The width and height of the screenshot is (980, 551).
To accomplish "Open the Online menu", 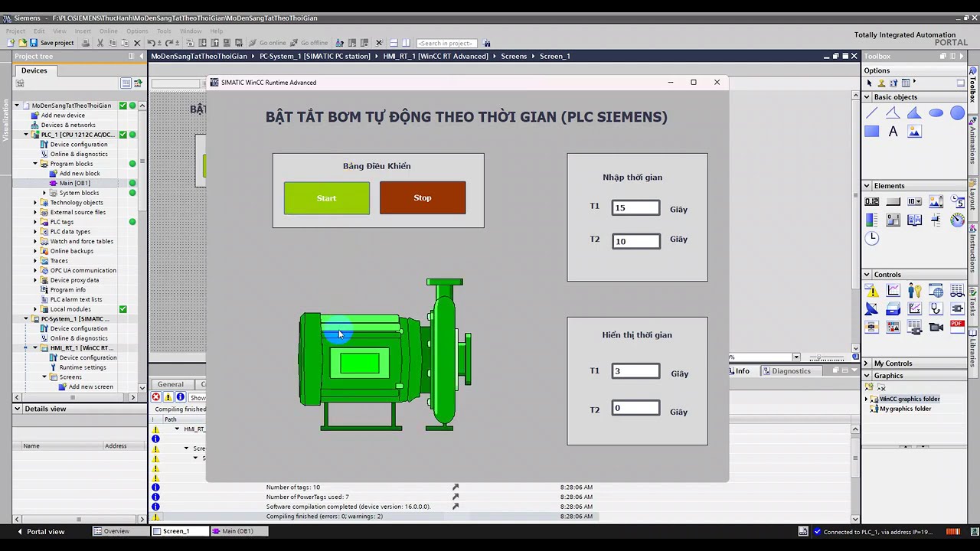I will (108, 31).
